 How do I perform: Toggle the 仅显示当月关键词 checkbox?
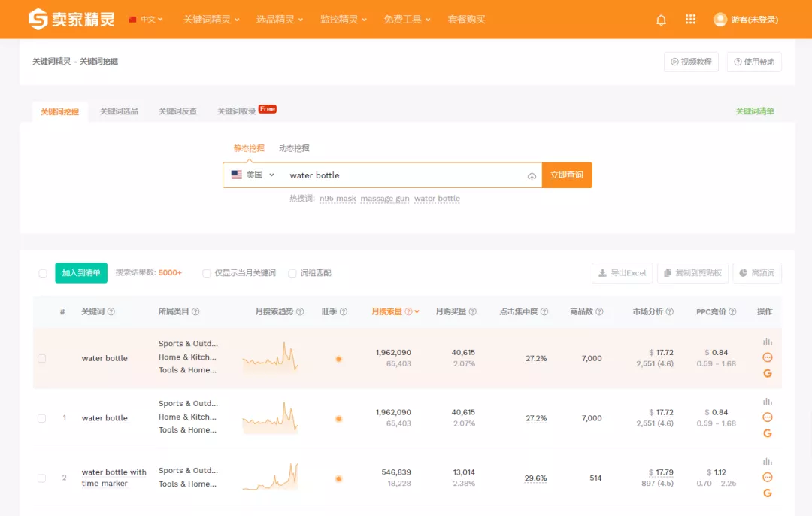pyautogui.click(x=207, y=273)
